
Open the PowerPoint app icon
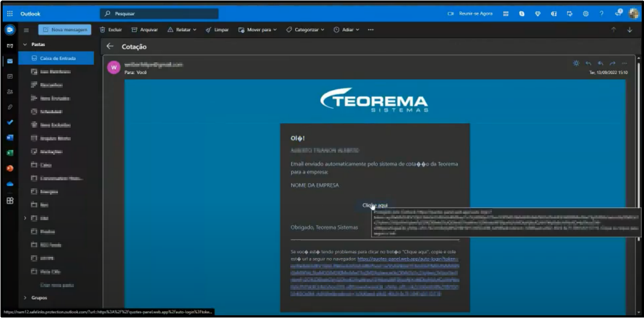(9, 169)
